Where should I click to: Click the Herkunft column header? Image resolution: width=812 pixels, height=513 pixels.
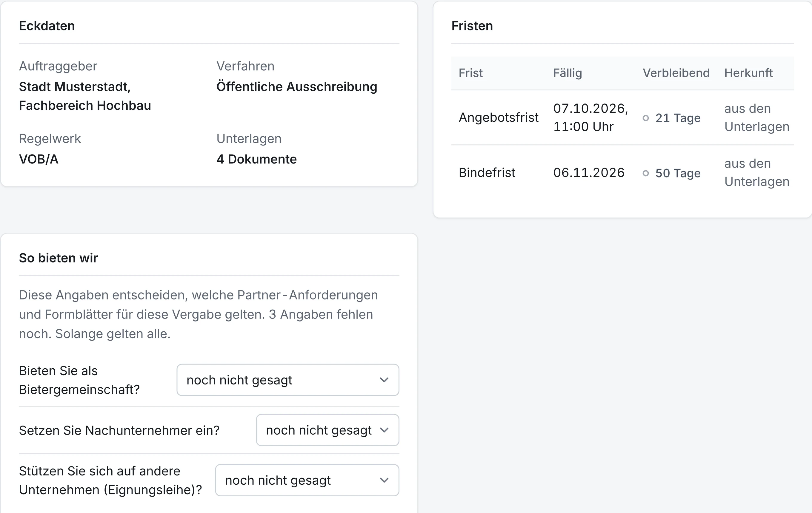coord(748,73)
